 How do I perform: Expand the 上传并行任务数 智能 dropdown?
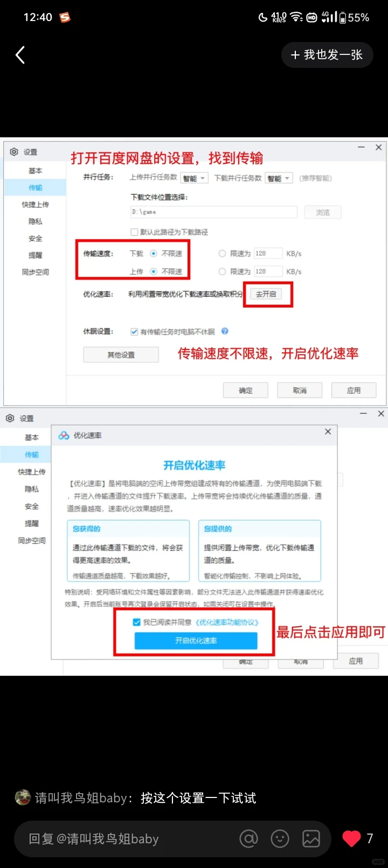194,178
